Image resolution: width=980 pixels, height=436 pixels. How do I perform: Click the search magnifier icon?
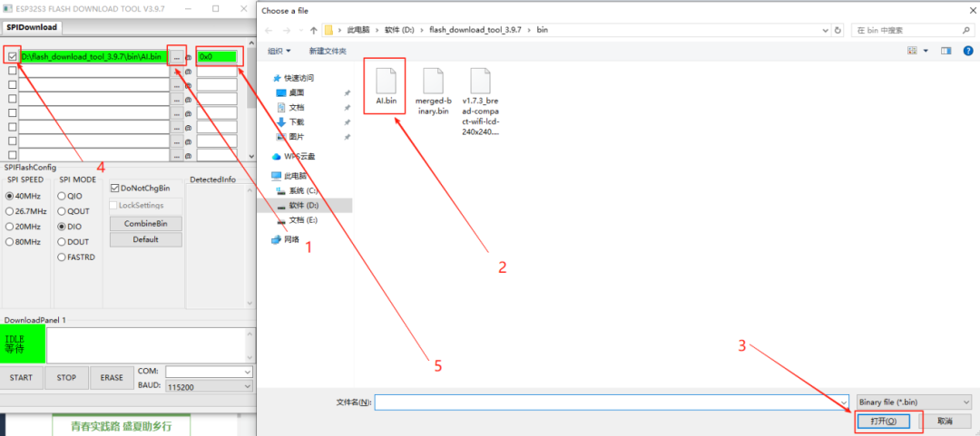pyautogui.click(x=965, y=30)
